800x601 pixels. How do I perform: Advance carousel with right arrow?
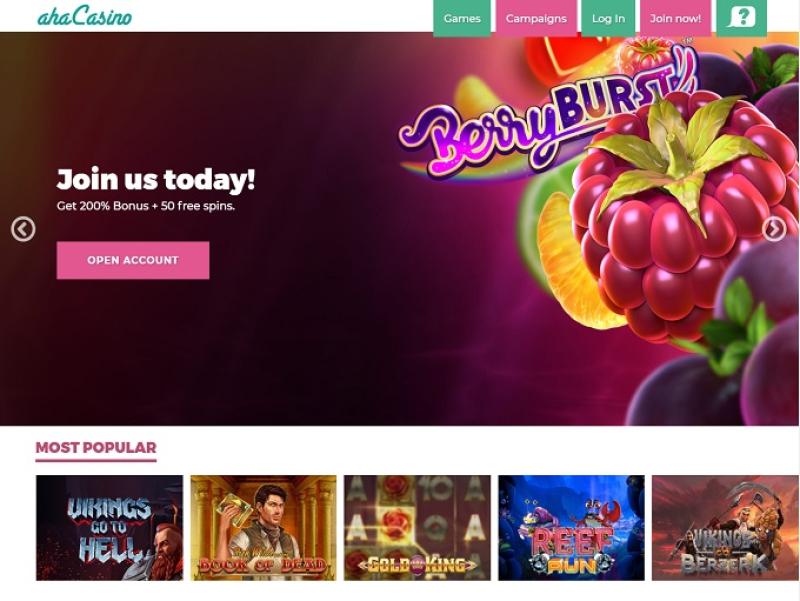click(x=774, y=229)
